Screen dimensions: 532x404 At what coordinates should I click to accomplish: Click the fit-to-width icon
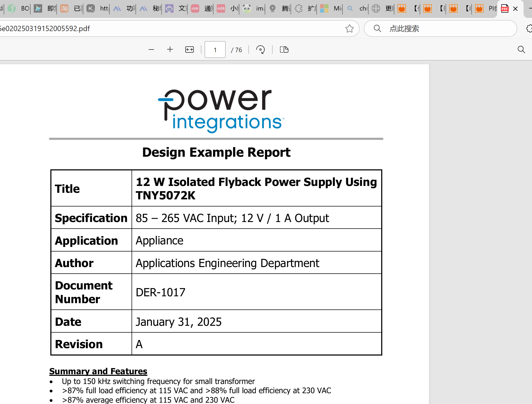click(x=190, y=50)
